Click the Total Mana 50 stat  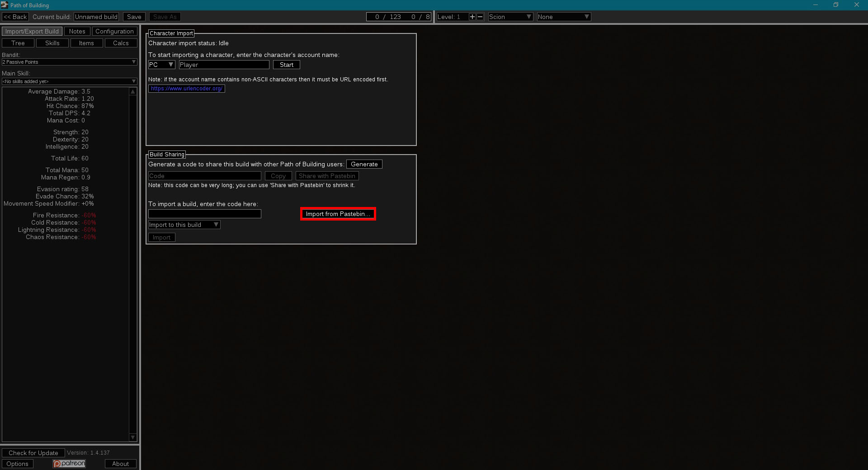pos(67,170)
